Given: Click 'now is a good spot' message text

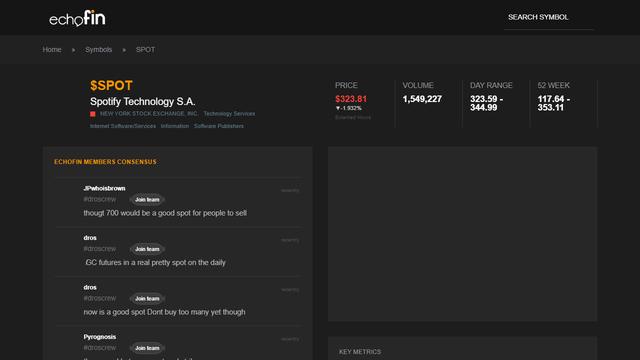Looking at the screenshot, I should 164,312.
